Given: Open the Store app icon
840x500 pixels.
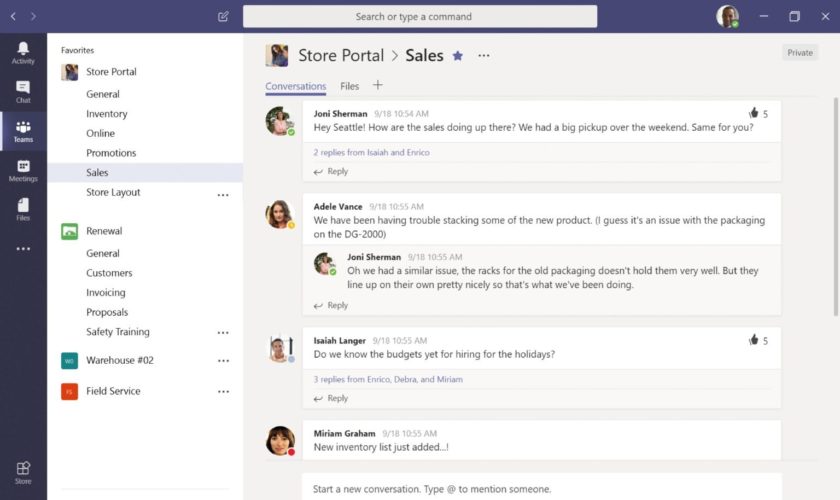Looking at the screenshot, I should pyautogui.click(x=23, y=471).
